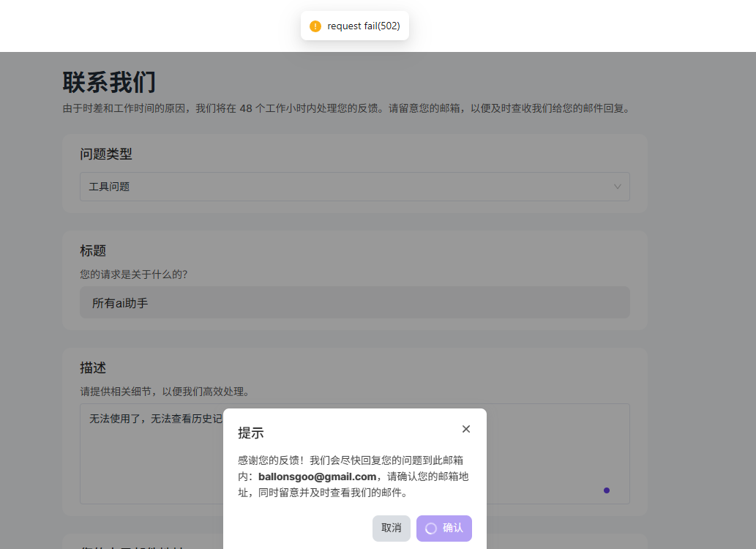Click the 标题 section label
The image size is (756, 549).
pyautogui.click(x=93, y=251)
